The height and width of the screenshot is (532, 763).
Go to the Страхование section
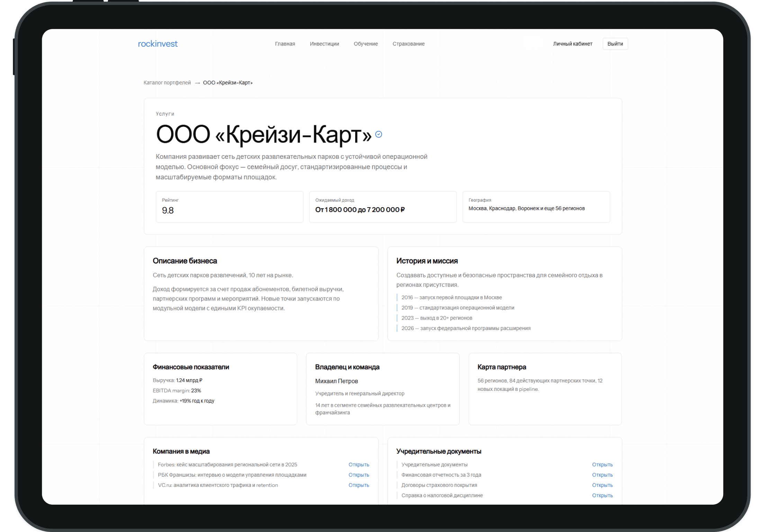pyautogui.click(x=409, y=44)
